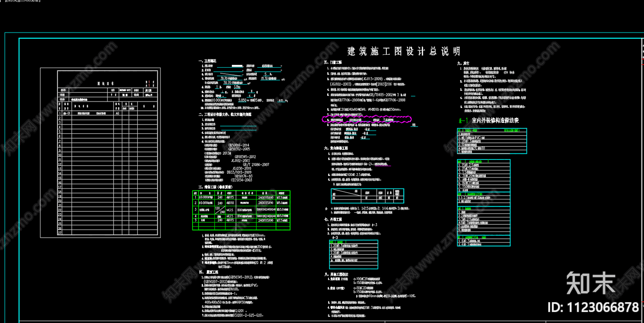This screenshot has height=323, width=644.
Task: Click the 81.38 area value
Action: [x=264, y=79]
